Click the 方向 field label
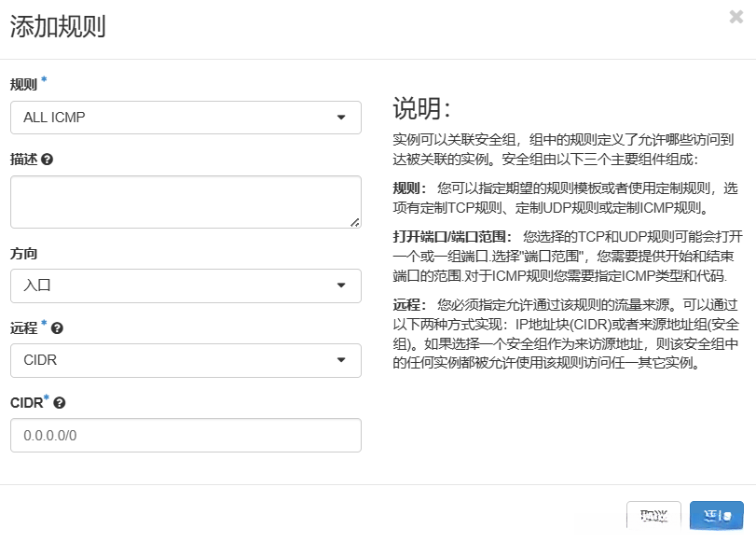Image resolution: width=756 pixels, height=543 pixels. (x=23, y=254)
